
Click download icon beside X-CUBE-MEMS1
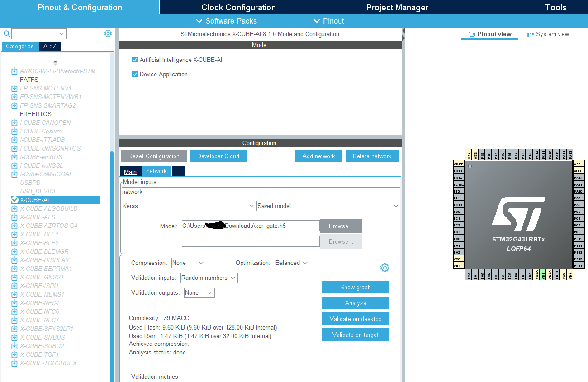pos(14,294)
